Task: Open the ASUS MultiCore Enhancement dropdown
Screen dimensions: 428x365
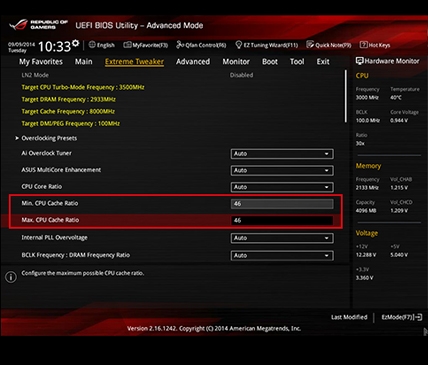Action: pyautogui.click(x=282, y=170)
